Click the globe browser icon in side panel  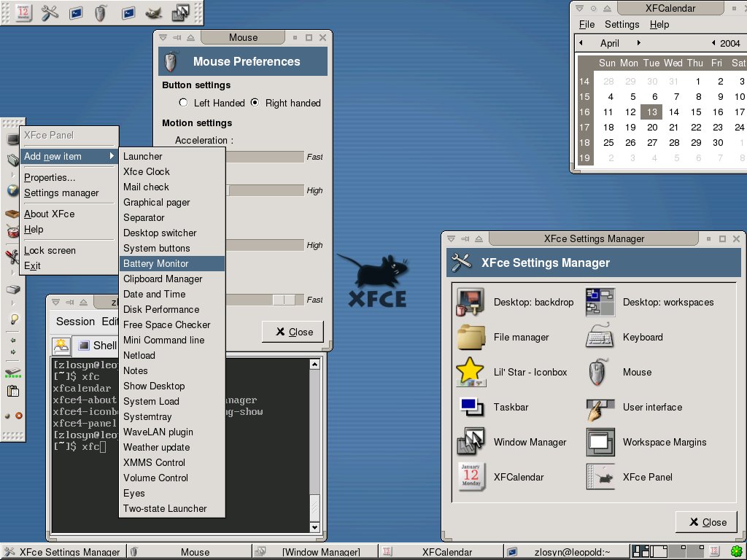pos(12,191)
